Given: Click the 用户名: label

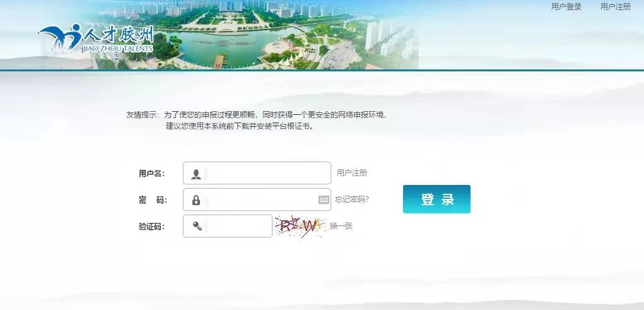Looking at the screenshot, I should [151, 174].
